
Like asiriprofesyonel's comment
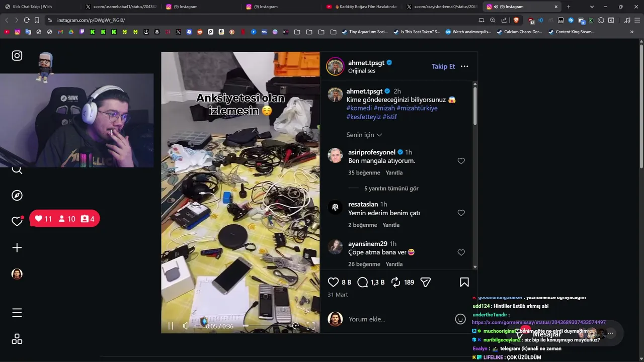461,161
